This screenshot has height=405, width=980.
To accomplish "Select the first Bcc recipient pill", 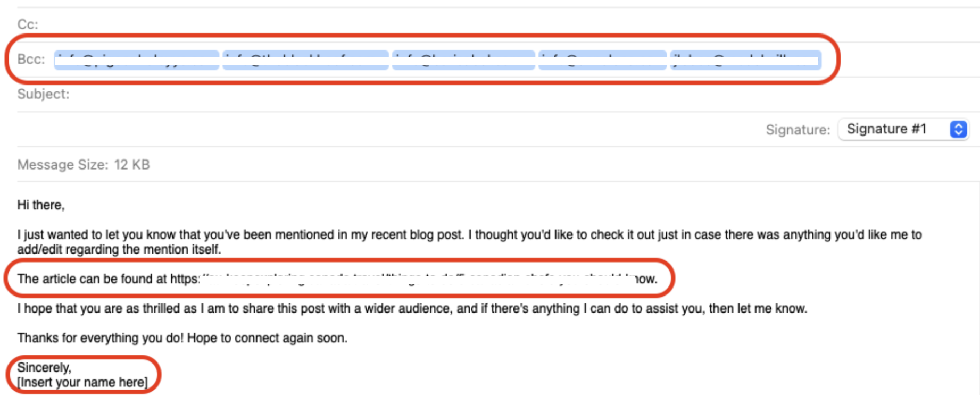I will point(136,60).
